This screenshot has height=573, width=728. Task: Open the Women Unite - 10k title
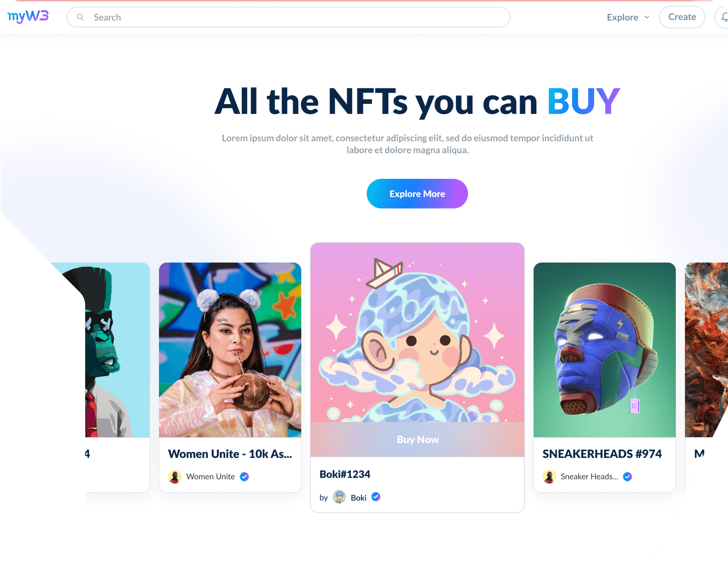click(230, 454)
